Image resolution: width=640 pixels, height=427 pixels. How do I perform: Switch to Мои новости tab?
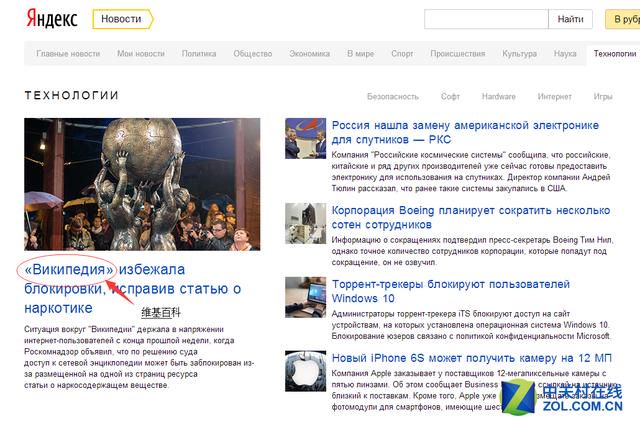(141, 53)
